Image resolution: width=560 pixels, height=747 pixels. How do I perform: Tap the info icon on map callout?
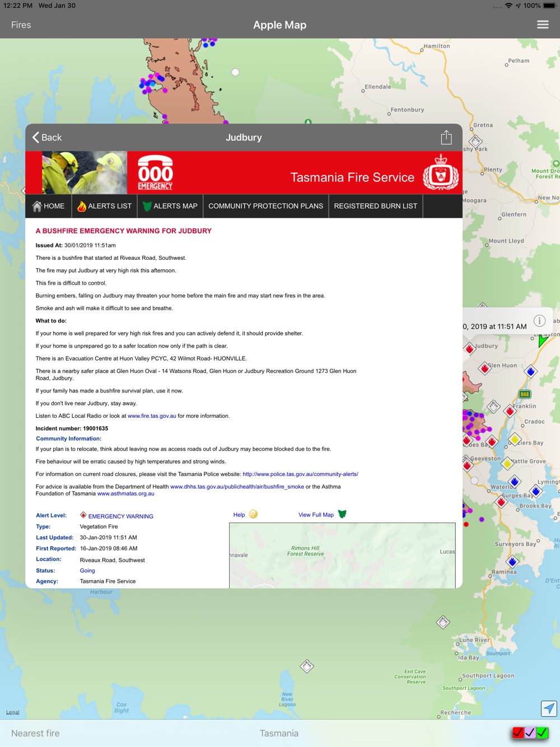(x=539, y=321)
